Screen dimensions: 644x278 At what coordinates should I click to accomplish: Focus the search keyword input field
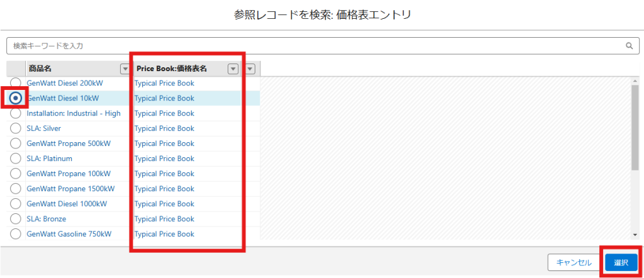323,45
